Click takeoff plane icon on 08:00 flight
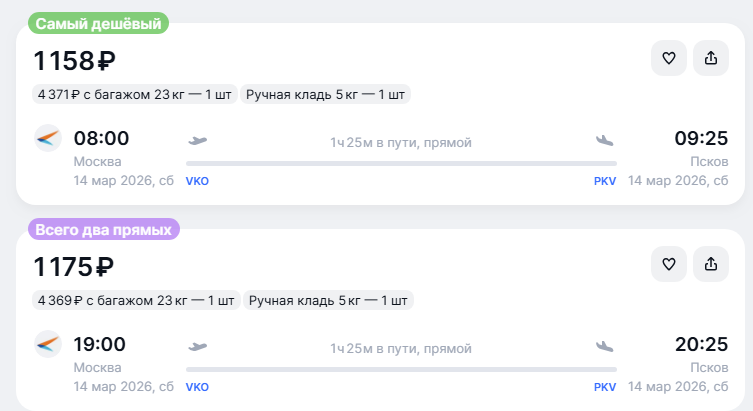753x411 pixels. coord(197,140)
